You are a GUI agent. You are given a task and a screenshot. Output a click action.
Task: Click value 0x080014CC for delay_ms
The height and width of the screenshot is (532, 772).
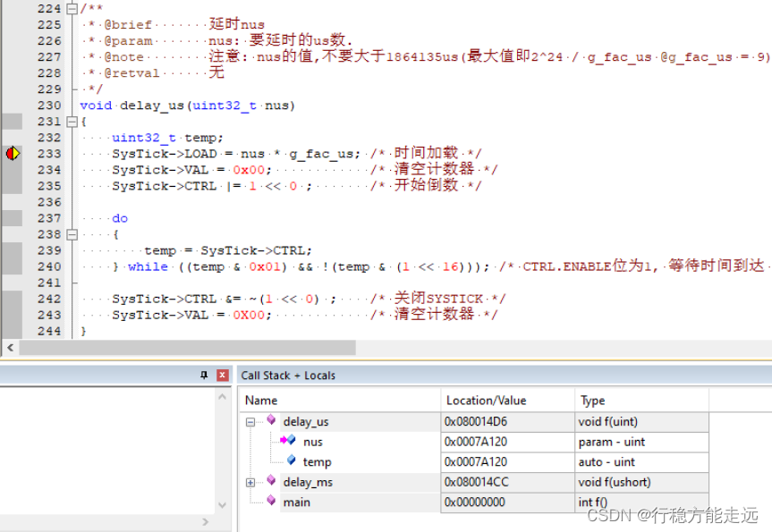tap(476, 482)
